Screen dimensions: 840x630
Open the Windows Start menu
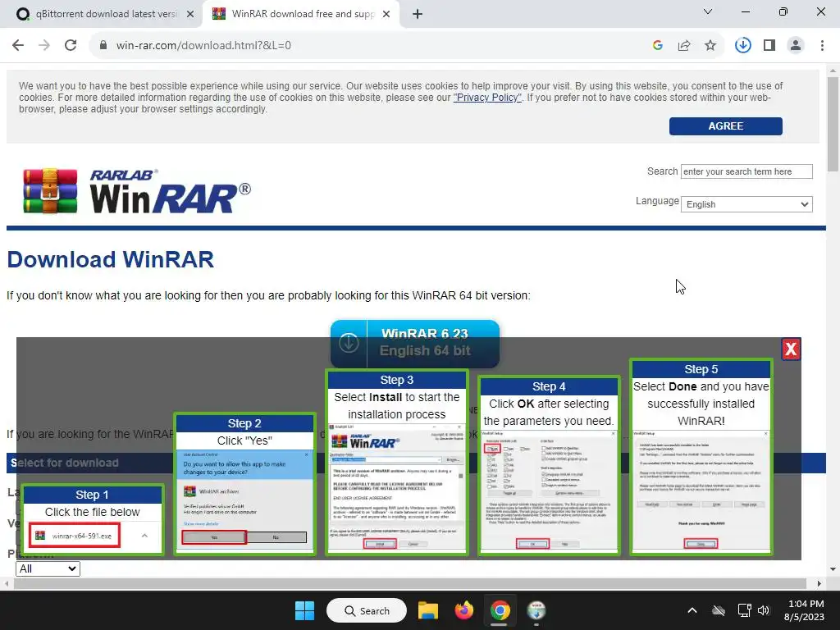(x=305, y=610)
